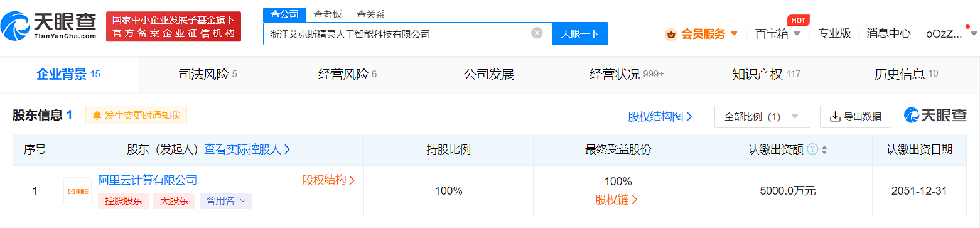Click the export data download icon
The width and height of the screenshot is (980, 228).
pos(836,117)
